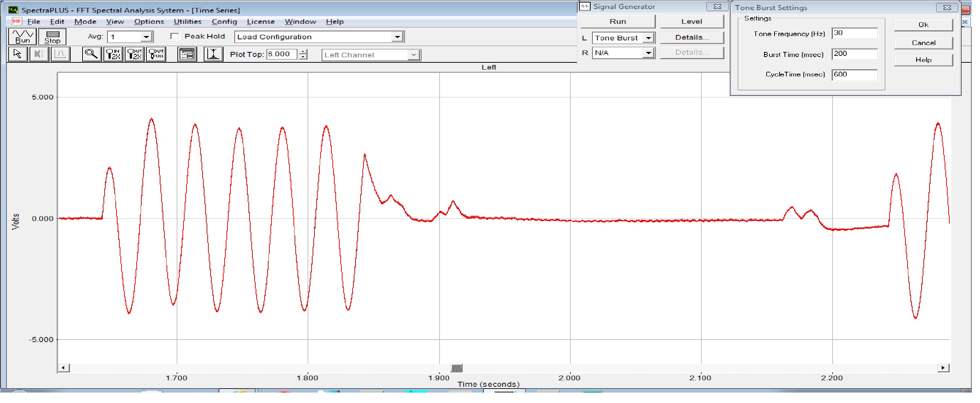The height and width of the screenshot is (403, 980).
Task: Open the Utilities menu
Action: pos(187,22)
